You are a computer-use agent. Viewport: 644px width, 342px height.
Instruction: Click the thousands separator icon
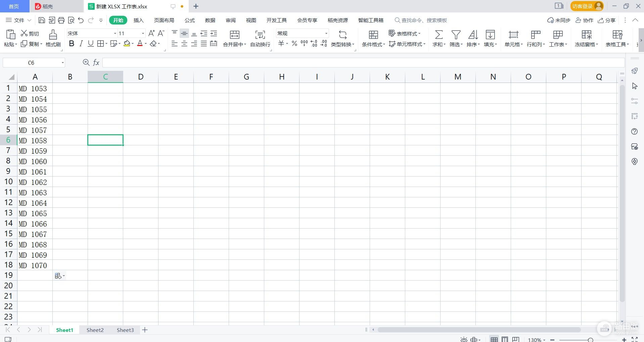pos(304,43)
